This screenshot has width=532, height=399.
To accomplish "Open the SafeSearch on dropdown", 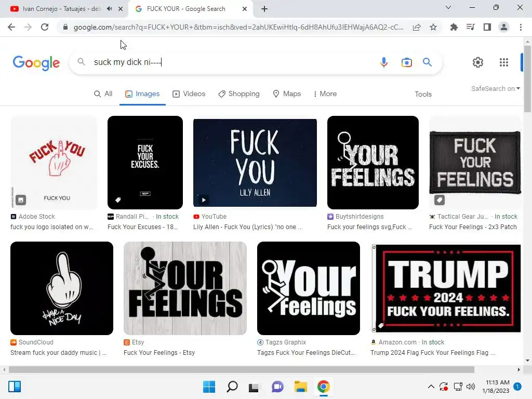I will pos(495,88).
